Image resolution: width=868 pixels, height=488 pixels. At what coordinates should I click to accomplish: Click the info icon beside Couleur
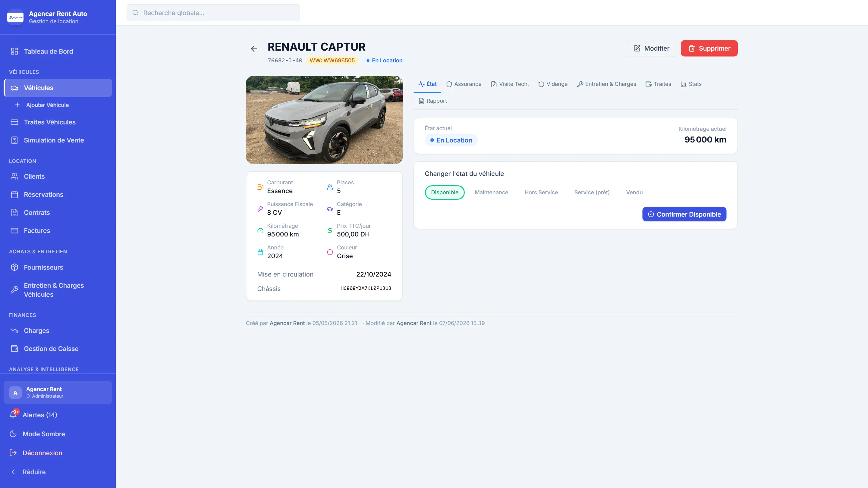[x=330, y=252]
